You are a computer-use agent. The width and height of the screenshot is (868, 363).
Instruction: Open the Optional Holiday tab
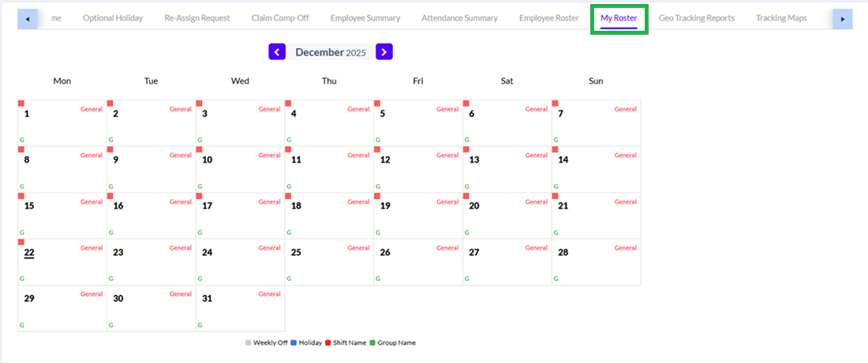tap(113, 18)
